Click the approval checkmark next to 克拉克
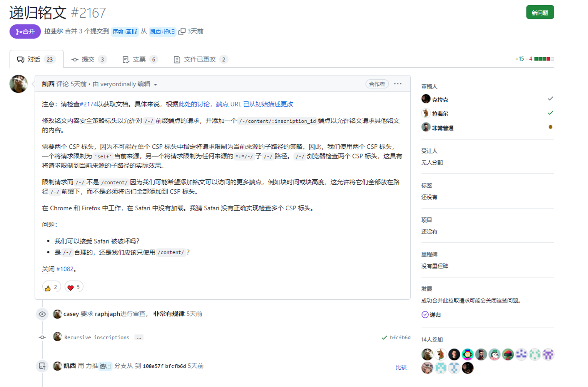This screenshot has height=387, width=588. pyautogui.click(x=551, y=99)
